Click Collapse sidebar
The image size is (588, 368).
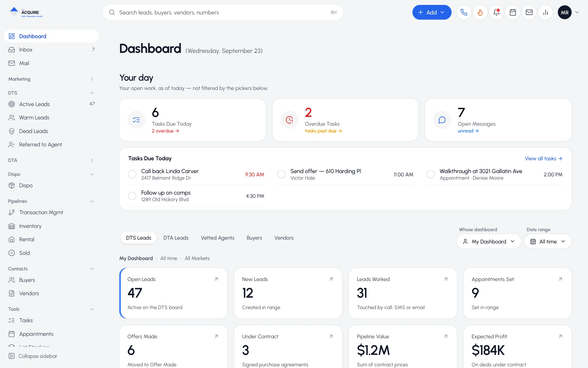point(33,356)
